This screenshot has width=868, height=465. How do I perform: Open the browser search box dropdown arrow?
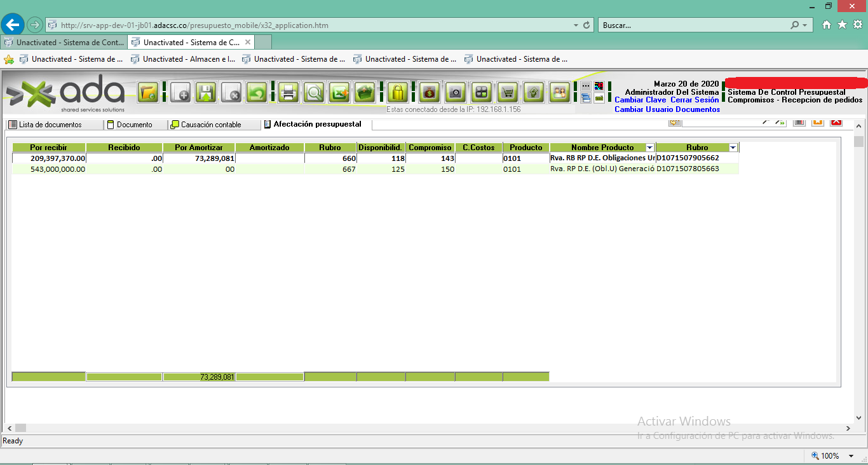point(805,25)
